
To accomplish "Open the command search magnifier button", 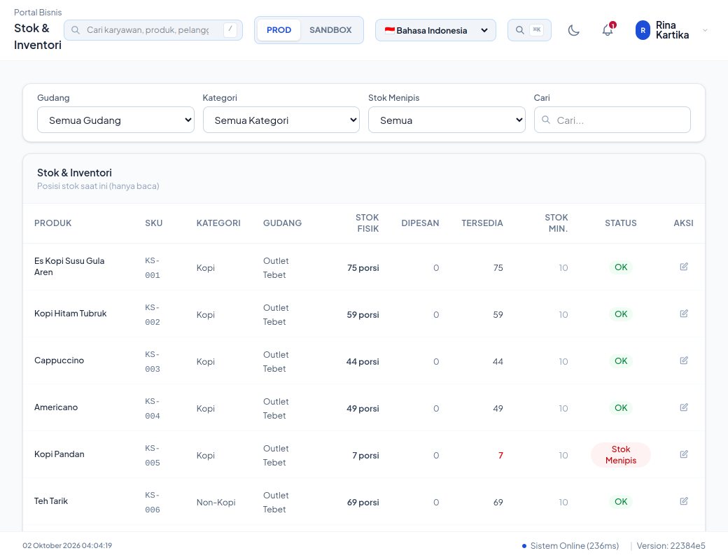I will point(529,30).
